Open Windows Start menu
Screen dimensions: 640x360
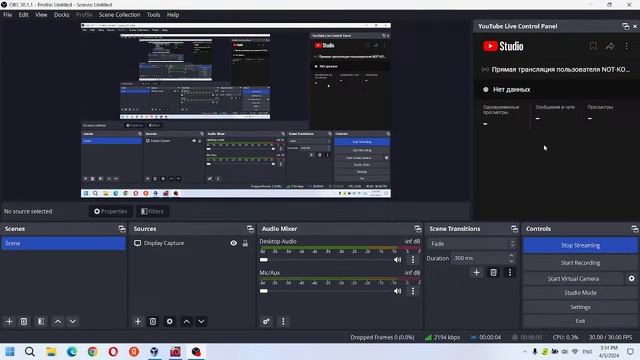pos(10,351)
